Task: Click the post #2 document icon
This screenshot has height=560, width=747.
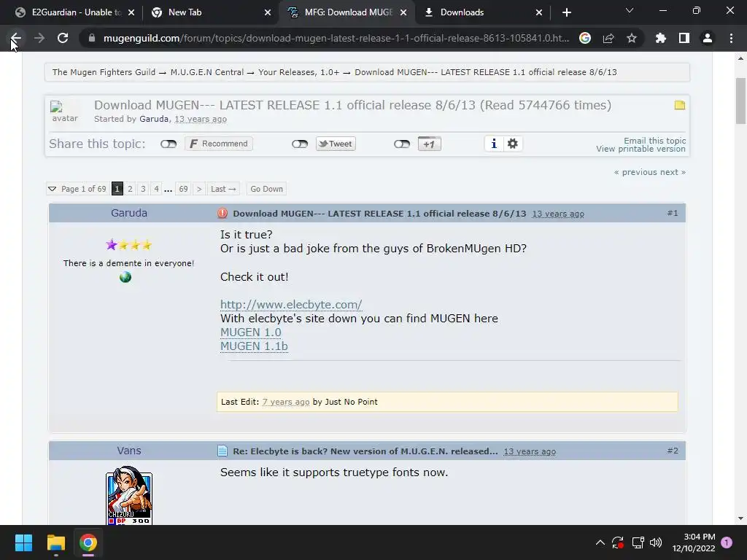Action: pos(222,451)
